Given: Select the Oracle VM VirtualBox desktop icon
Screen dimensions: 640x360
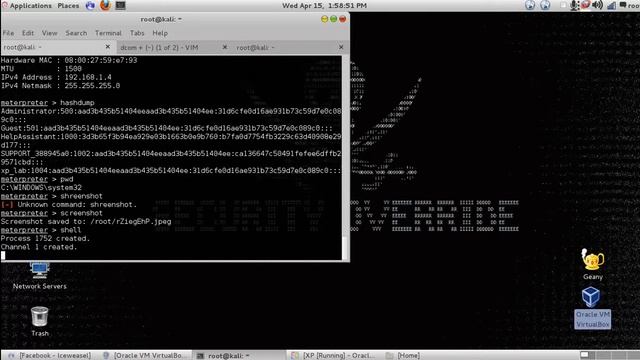Looking at the screenshot, I should coord(592,307).
